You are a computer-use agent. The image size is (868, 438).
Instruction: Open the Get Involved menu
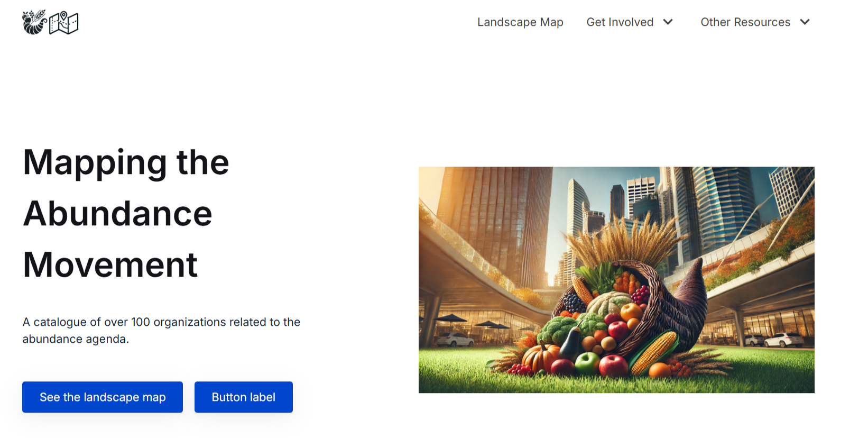coord(620,22)
